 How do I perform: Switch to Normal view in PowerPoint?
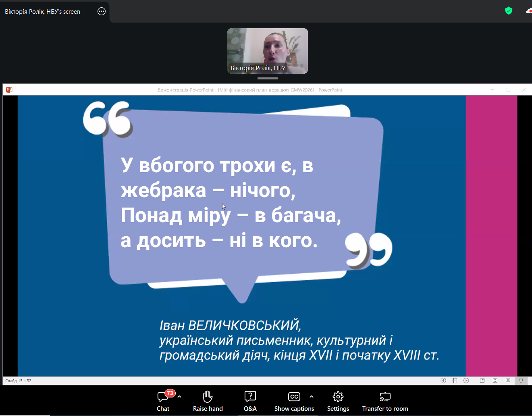pos(482,381)
